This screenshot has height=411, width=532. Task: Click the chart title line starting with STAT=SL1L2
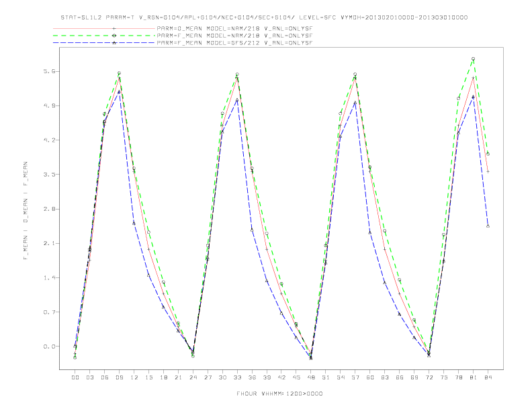(264, 17)
